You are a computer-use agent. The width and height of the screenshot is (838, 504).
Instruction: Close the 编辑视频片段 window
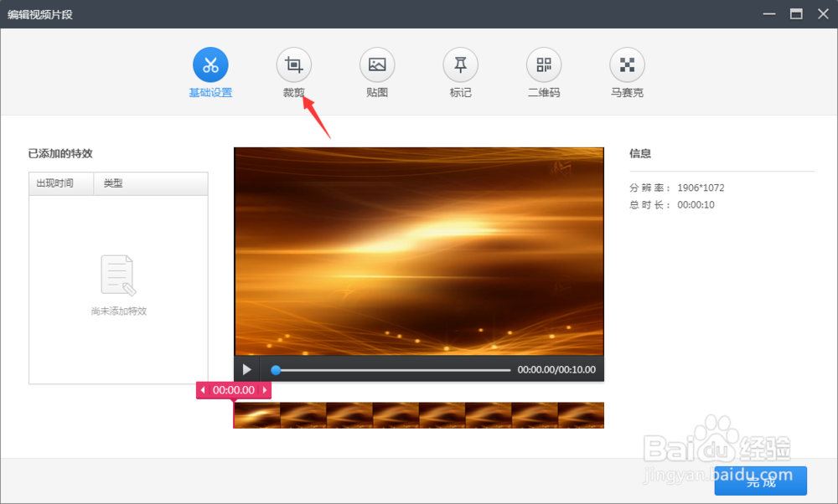click(x=824, y=14)
